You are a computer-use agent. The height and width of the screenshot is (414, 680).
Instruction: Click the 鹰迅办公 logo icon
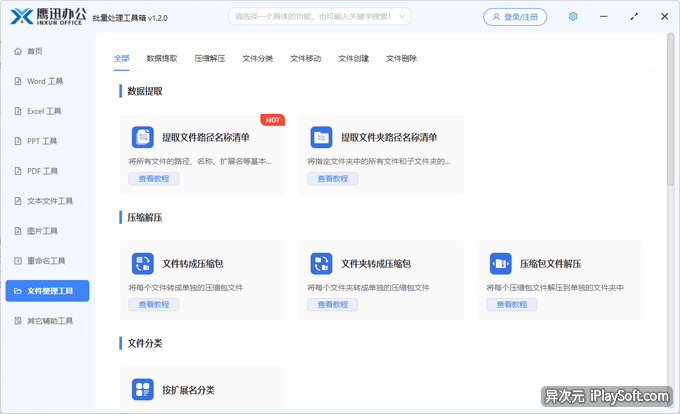22,16
